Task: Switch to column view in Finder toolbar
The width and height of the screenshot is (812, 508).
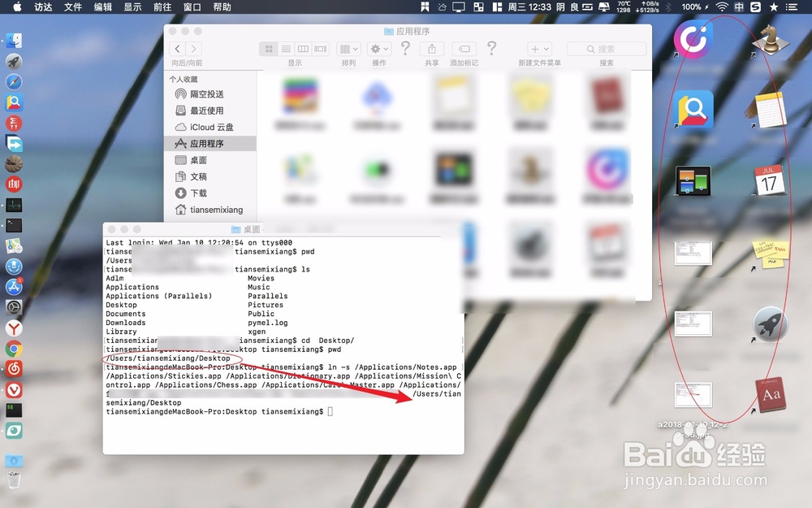Action: 304,49
